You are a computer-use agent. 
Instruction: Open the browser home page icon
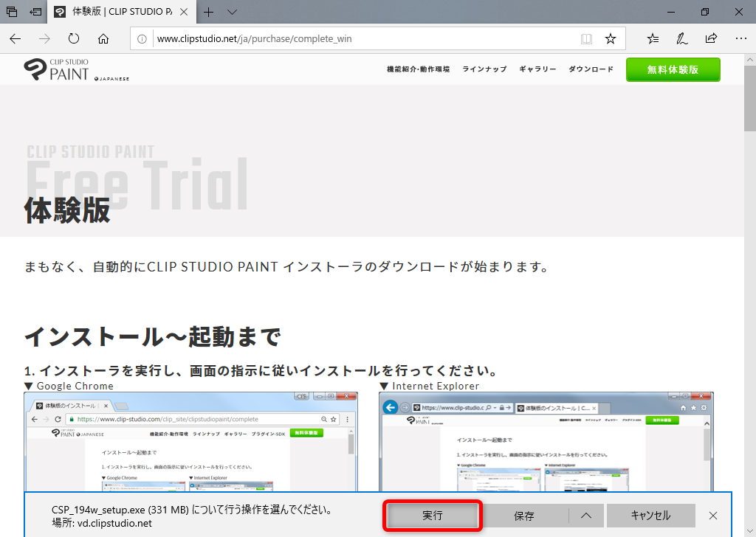(x=103, y=38)
